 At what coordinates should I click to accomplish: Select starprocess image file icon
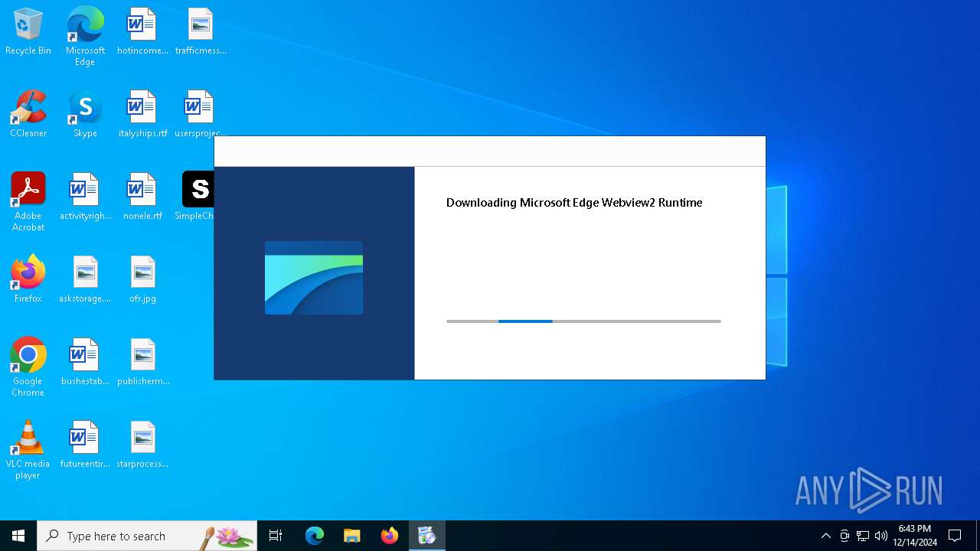pyautogui.click(x=142, y=445)
